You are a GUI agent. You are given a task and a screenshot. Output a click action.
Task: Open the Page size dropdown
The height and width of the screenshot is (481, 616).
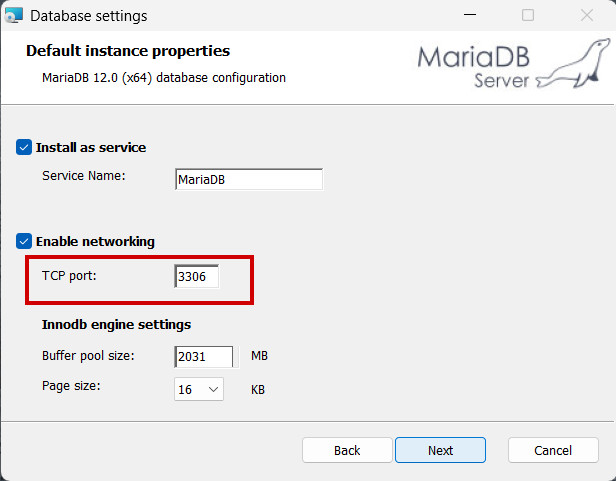pyautogui.click(x=199, y=389)
